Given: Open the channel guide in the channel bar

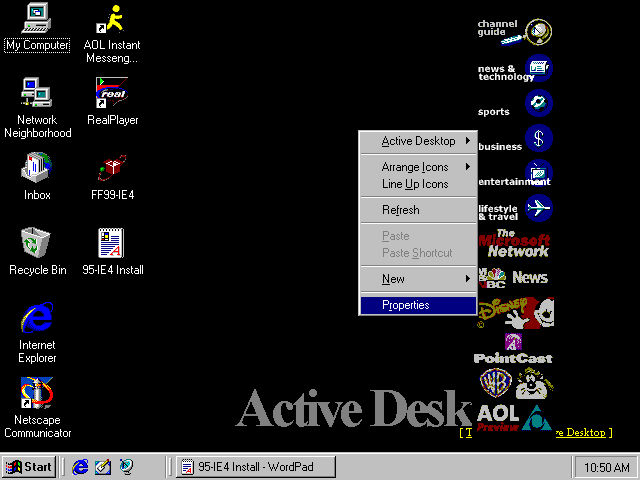Looking at the screenshot, I should [x=515, y=32].
